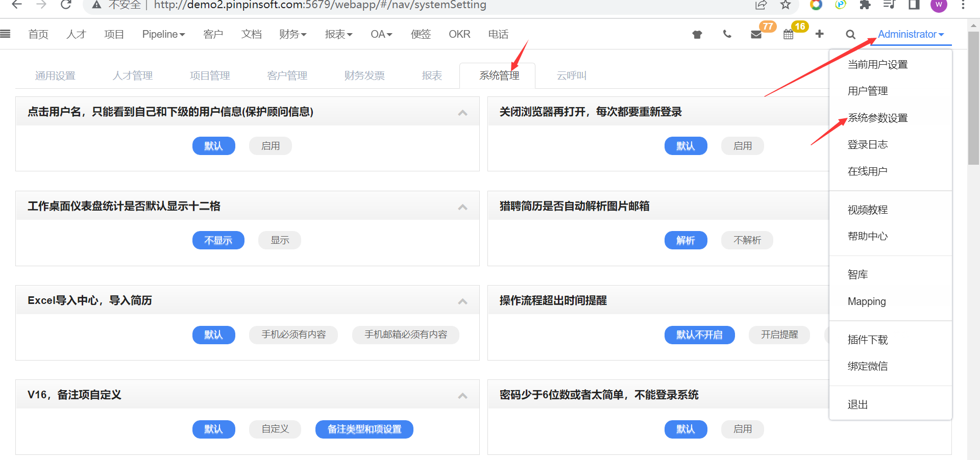Switch to the 通用设置 tab

pos(55,75)
